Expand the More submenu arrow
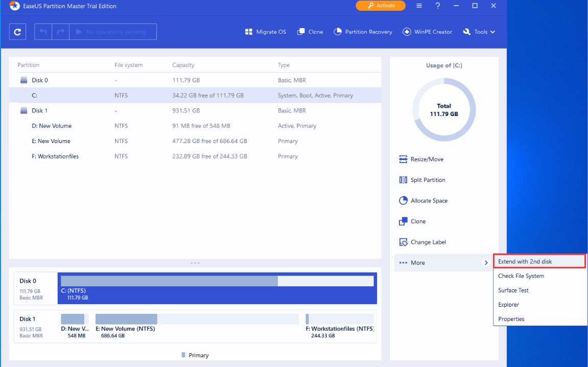Image resolution: width=588 pixels, height=367 pixels. 485,263
